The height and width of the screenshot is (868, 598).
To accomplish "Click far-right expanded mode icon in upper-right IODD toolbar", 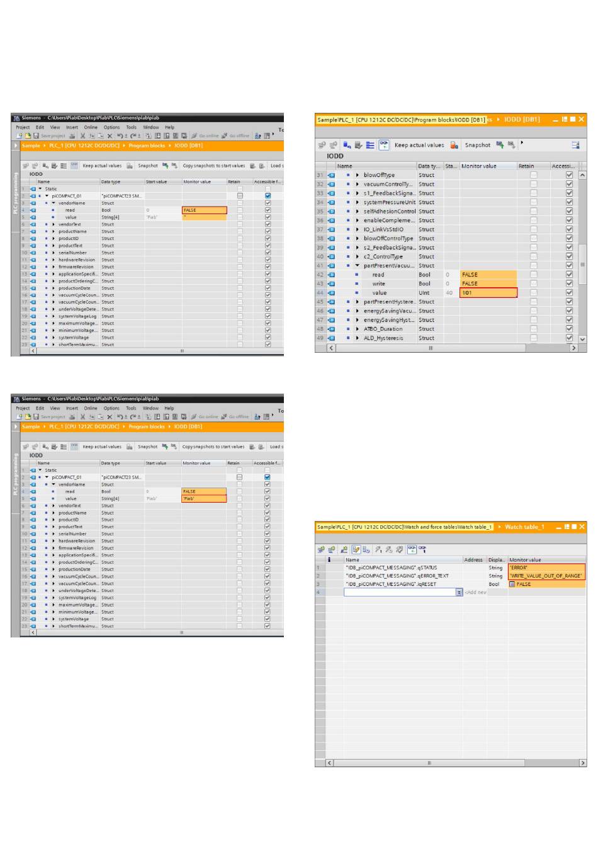I will [575, 146].
